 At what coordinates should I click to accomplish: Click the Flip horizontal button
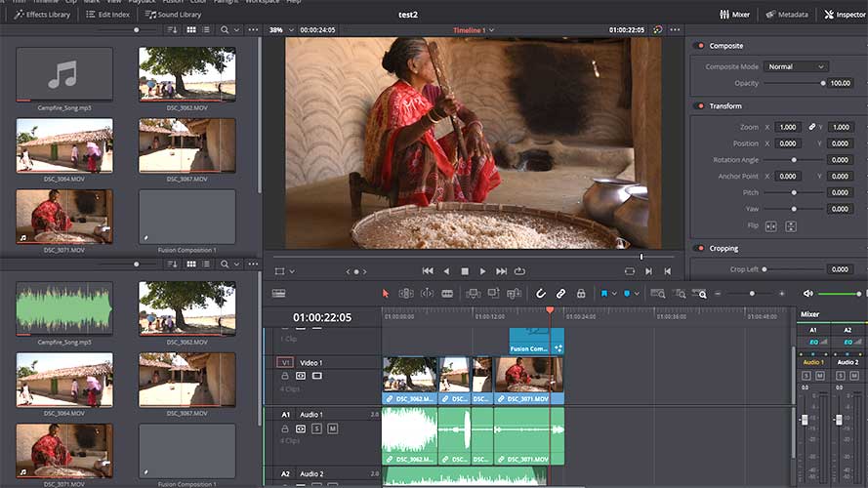(x=770, y=226)
